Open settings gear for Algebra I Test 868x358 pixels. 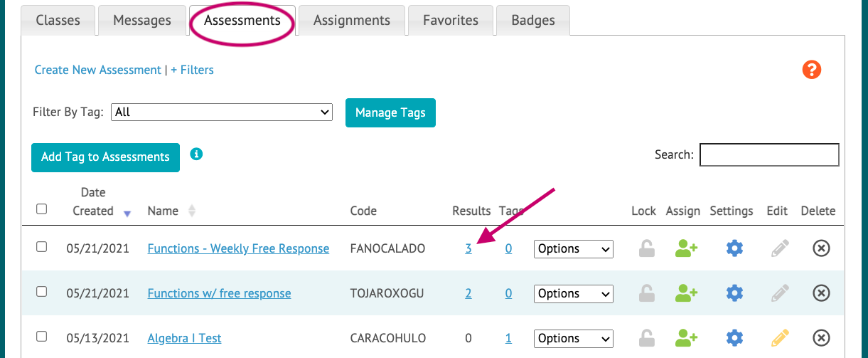click(x=734, y=337)
